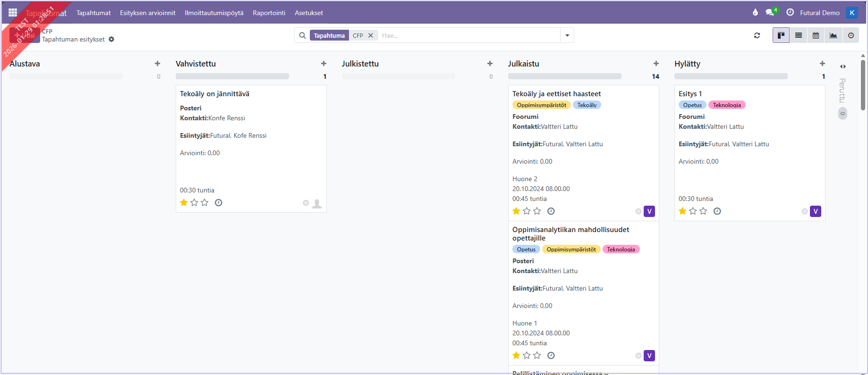Open the main apps grid menu
Image resolution: width=868 pixels, height=375 pixels.
click(x=13, y=13)
